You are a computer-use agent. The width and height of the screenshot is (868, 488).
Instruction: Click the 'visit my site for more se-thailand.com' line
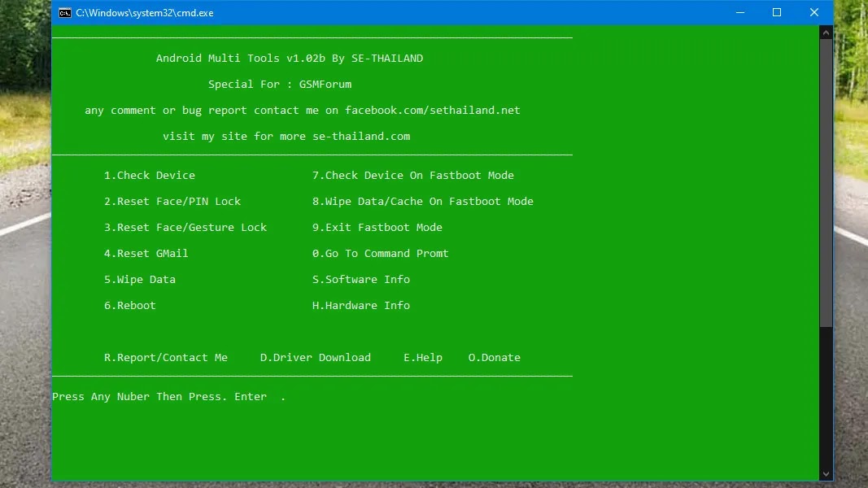286,136
